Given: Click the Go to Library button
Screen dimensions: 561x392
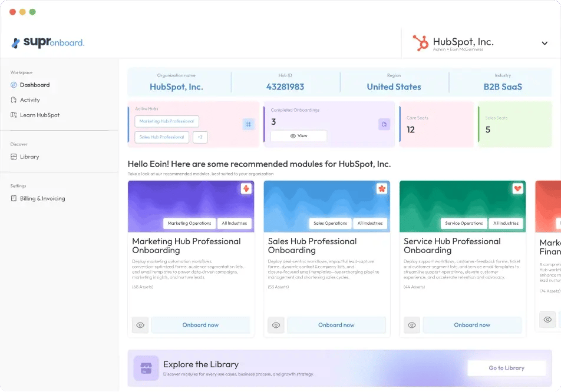Looking at the screenshot, I should click(x=506, y=368).
